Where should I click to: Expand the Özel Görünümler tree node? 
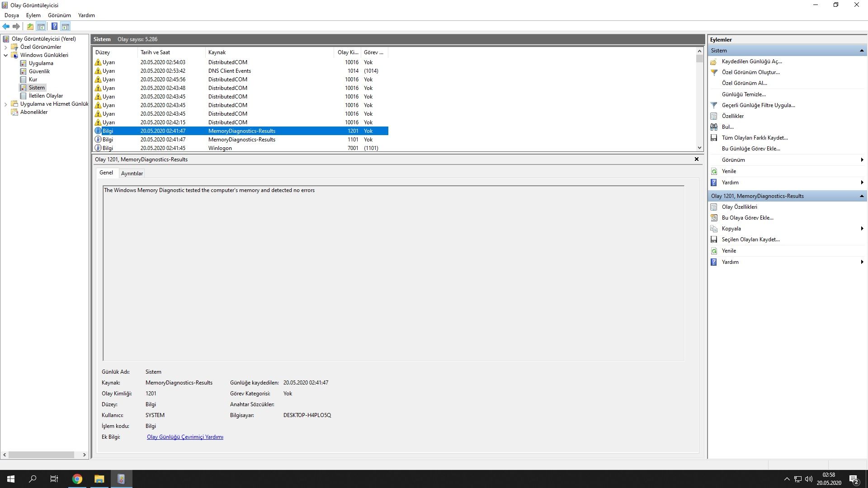coord(5,47)
